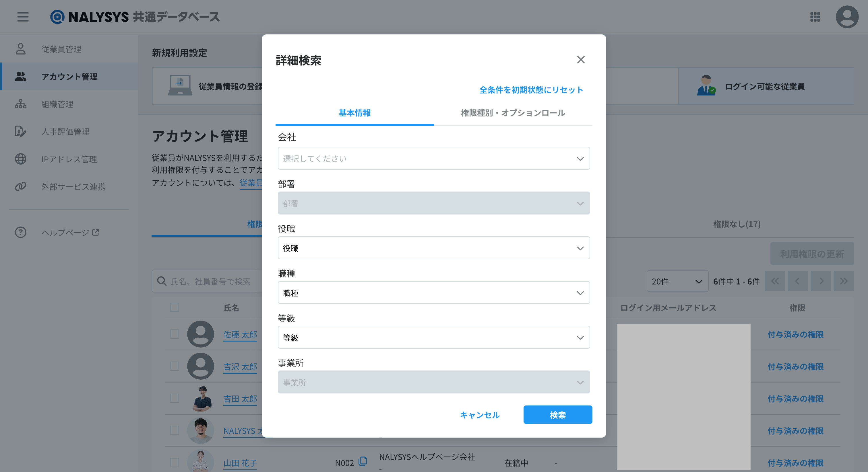Copy employee number N002 with copy icon

click(363, 461)
